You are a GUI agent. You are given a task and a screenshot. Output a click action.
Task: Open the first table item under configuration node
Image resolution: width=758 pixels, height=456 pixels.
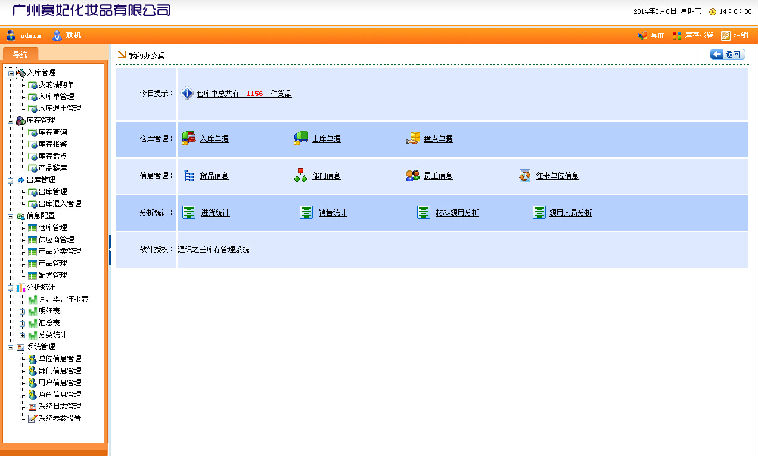[53, 228]
